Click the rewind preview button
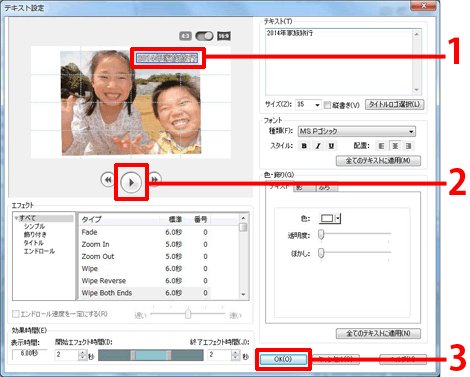Viewport: 470px width, 377px height. tap(107, 180)
